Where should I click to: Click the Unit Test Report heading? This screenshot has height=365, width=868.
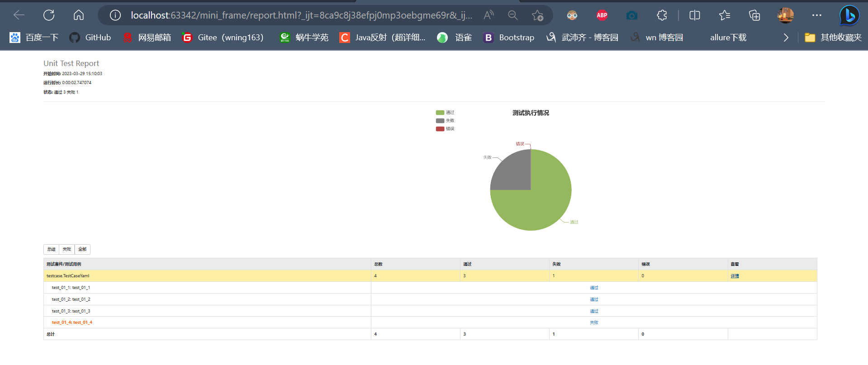pos(71,63)
